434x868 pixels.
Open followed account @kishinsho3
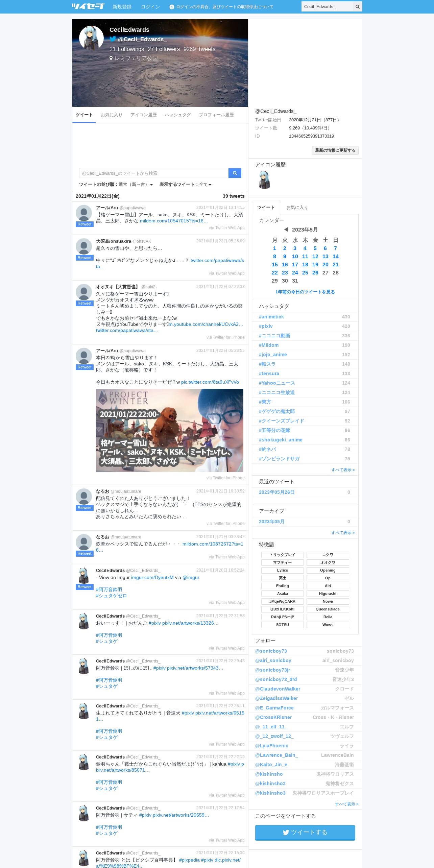[x=270, y=793]
